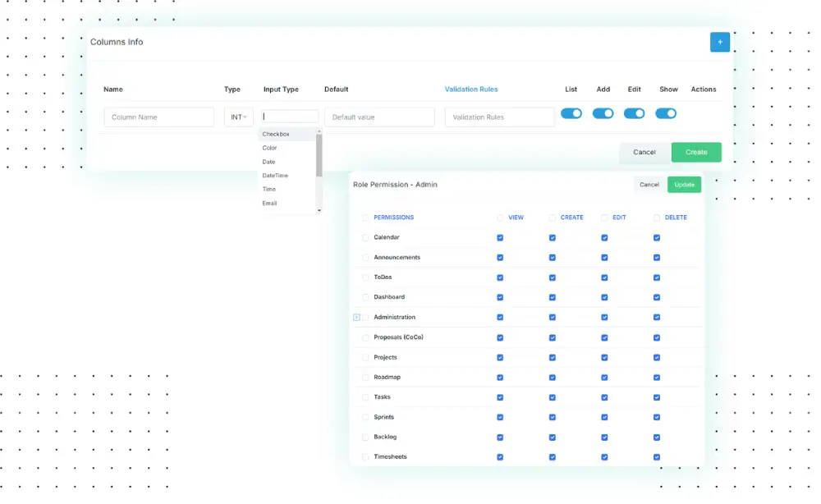The image size is (821, 504).
Task: Select the Projects row checkbox
Action: pyautogui.click(x=365, y=358)
